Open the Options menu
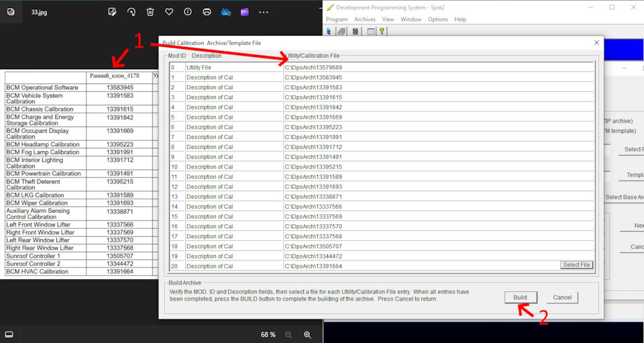The image size is (644, 343). pyautogui.click(x=438, y=19)
